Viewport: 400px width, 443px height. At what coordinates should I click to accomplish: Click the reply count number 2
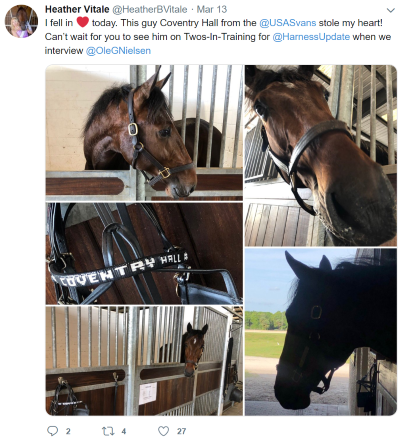[68, 431]
